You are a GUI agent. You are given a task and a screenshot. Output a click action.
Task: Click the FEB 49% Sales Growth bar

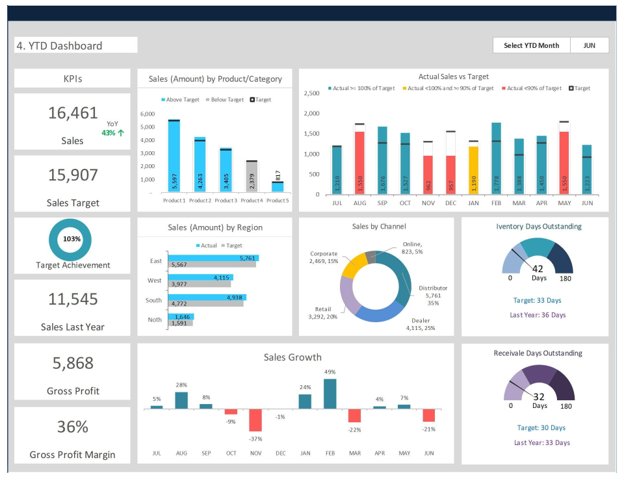(x=330, y=394)
